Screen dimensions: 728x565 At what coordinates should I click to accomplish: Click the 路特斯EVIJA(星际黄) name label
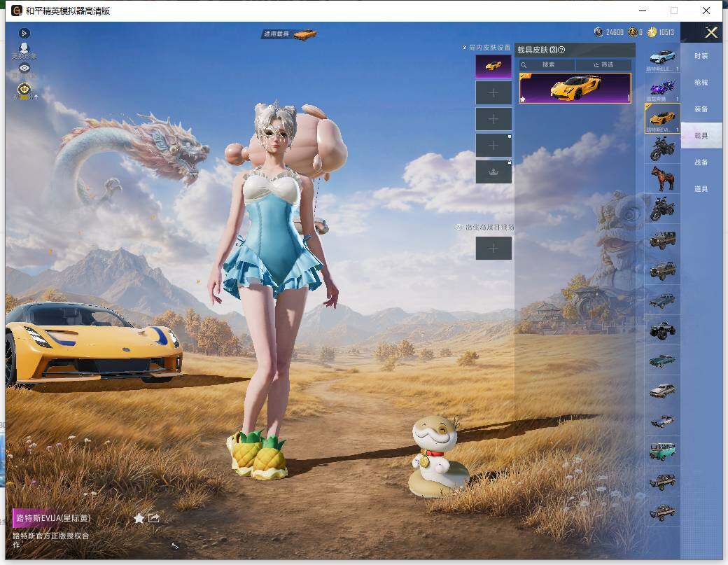pos(53,518)
